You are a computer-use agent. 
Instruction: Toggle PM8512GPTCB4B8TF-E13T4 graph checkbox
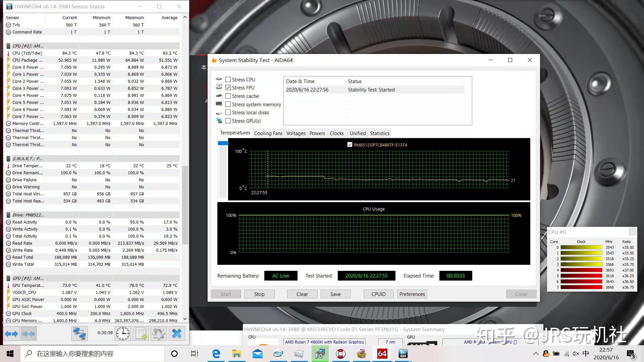coord(350,145)
